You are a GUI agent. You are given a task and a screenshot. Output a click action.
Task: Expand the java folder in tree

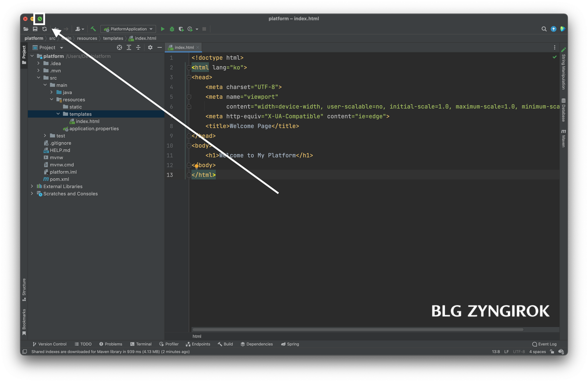[x=51, y=92]
